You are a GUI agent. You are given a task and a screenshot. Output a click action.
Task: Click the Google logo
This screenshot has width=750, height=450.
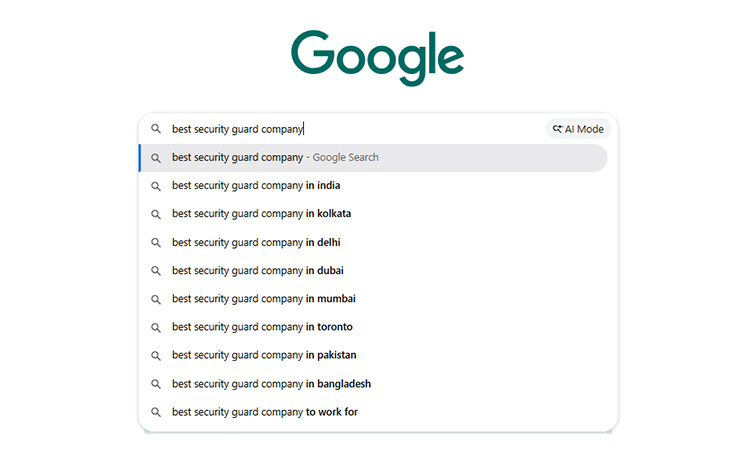pos(377,57)
